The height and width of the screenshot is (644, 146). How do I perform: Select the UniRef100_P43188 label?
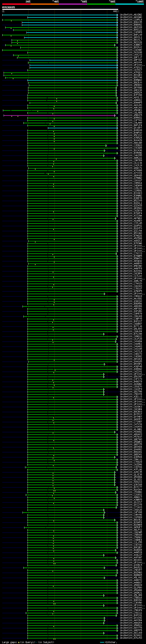pos(131,53)
